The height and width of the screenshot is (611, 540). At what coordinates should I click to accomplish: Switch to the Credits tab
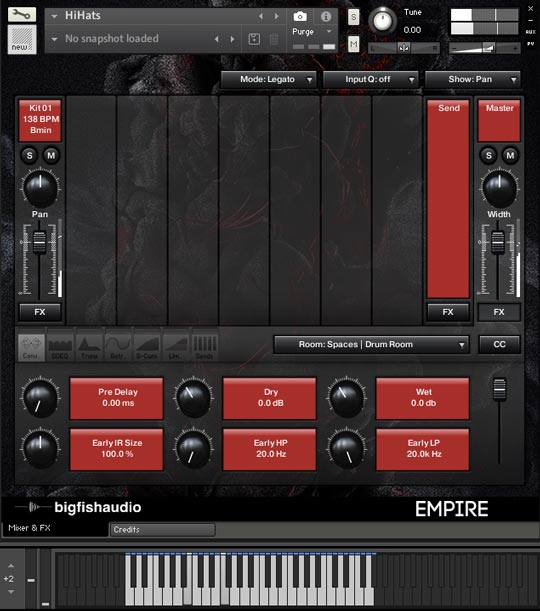click(162, 530)
